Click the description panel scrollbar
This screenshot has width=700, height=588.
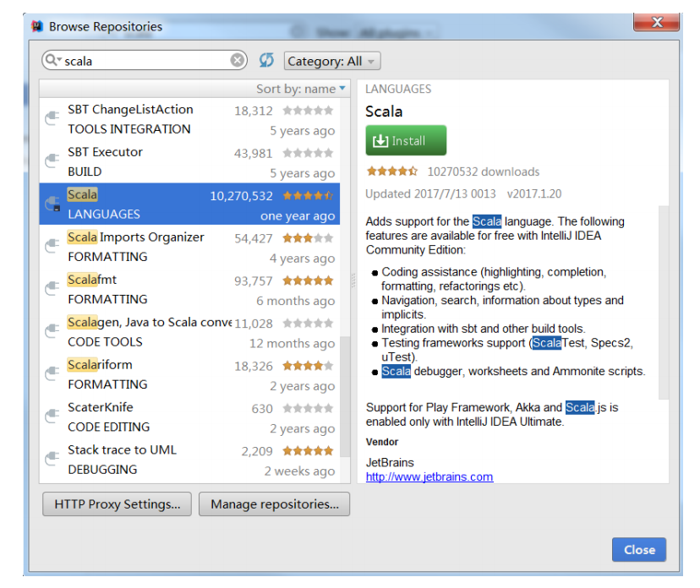[x=664, y=302]
